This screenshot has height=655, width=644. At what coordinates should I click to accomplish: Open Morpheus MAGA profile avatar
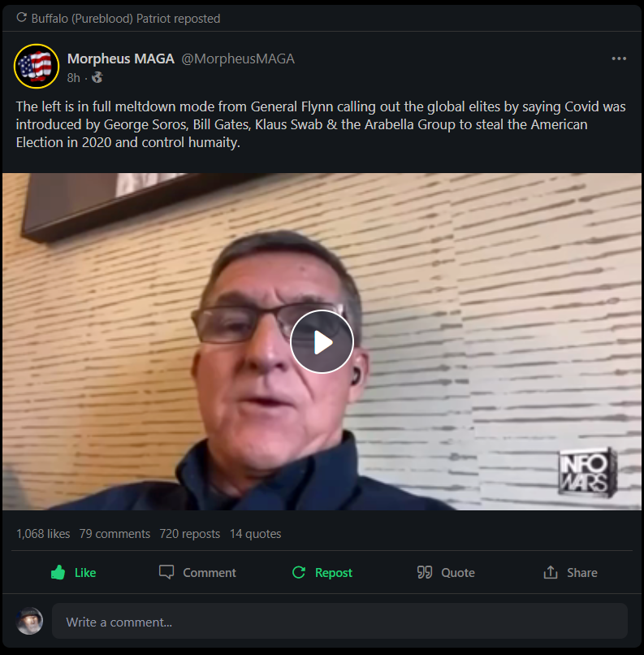(37, 66)
